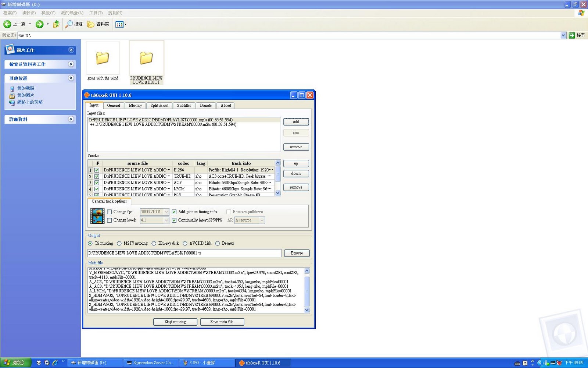This screenshot has height=368, width=588.
Task: Click the Windows flag logo in Explorer
Action: point(581,13)
